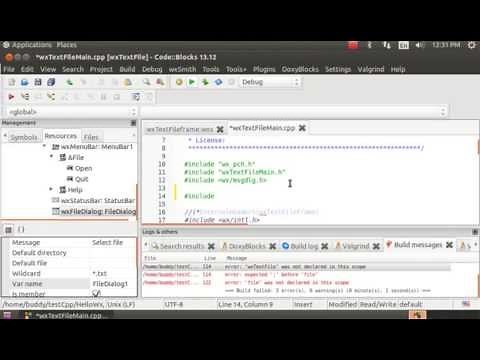Switch to the Files tab
Screen dimensions: 480x360
[x=91, y=137]
